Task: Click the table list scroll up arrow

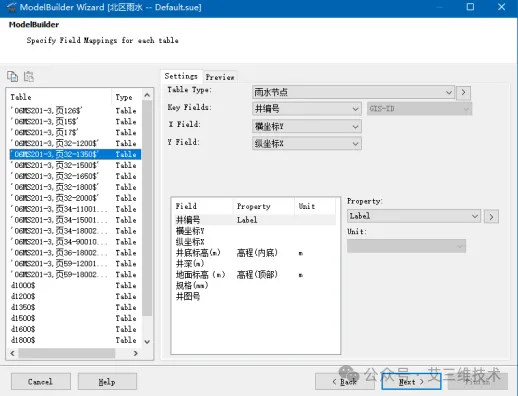Action: (x=147, y=95)
